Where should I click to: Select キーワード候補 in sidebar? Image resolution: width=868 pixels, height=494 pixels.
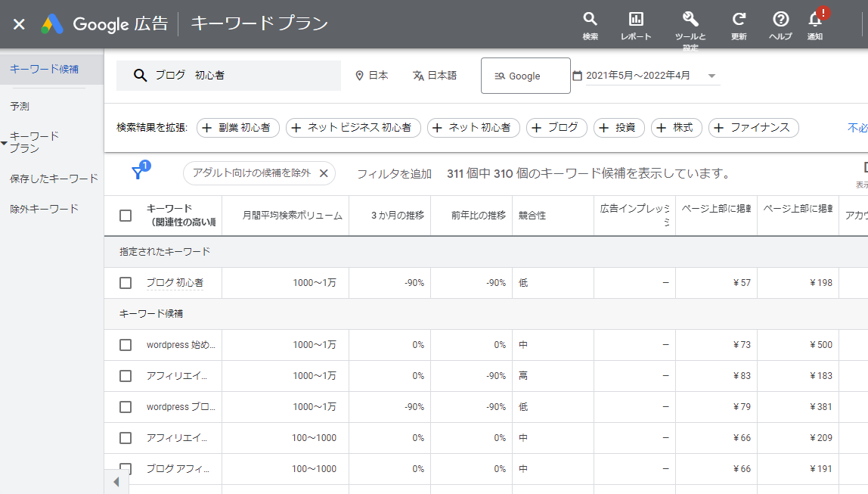[45, 70]
